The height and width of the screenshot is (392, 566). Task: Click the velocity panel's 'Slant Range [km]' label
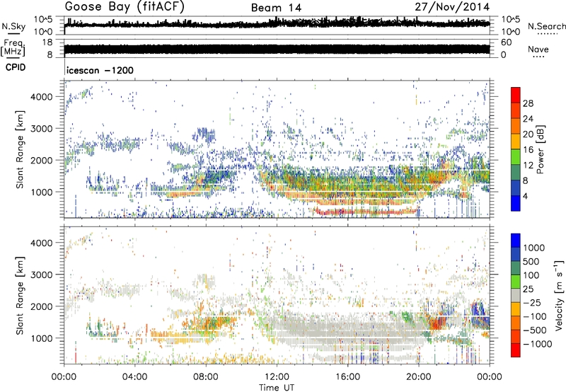coord(20,295)
